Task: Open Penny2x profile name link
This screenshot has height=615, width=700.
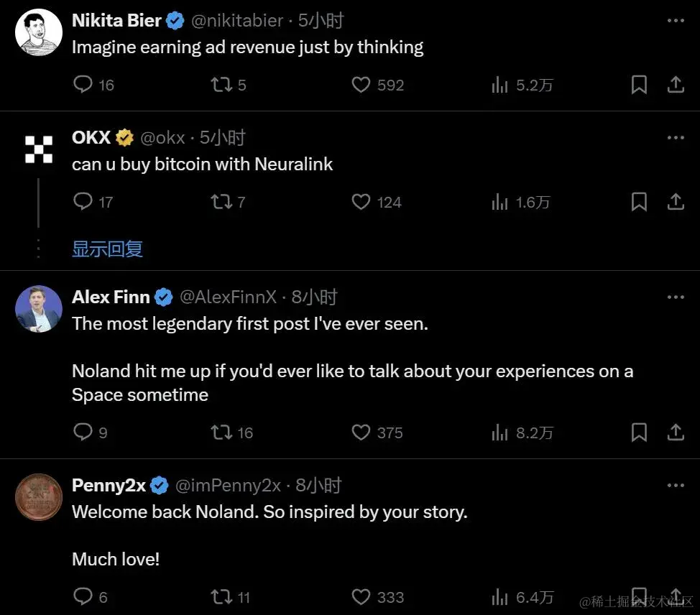Action: click(109, 486)
